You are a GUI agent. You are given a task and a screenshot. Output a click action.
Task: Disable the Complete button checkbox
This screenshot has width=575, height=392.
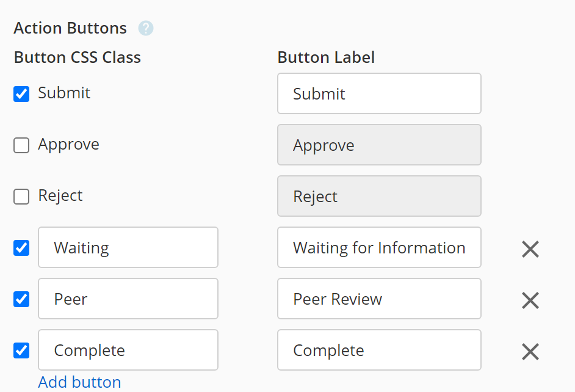click(x=21, y=350)
